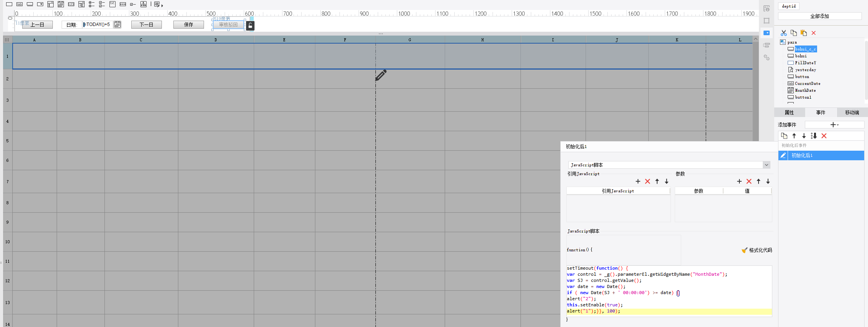The width and height of the screenshot is (868, 327).
Task: Click the 日期 input field with TODAY()+5
Action: (98, 24)
